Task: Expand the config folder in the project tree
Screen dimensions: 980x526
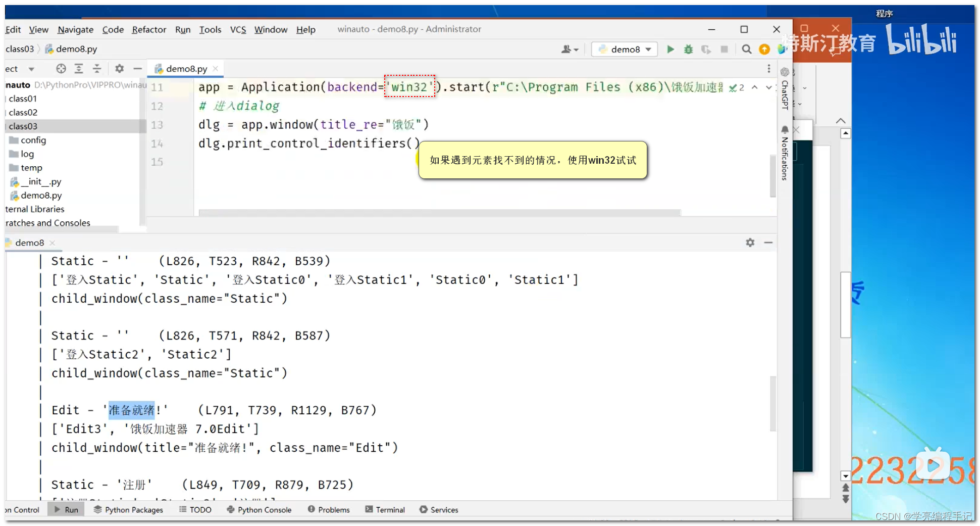Action: click(33, 140)
